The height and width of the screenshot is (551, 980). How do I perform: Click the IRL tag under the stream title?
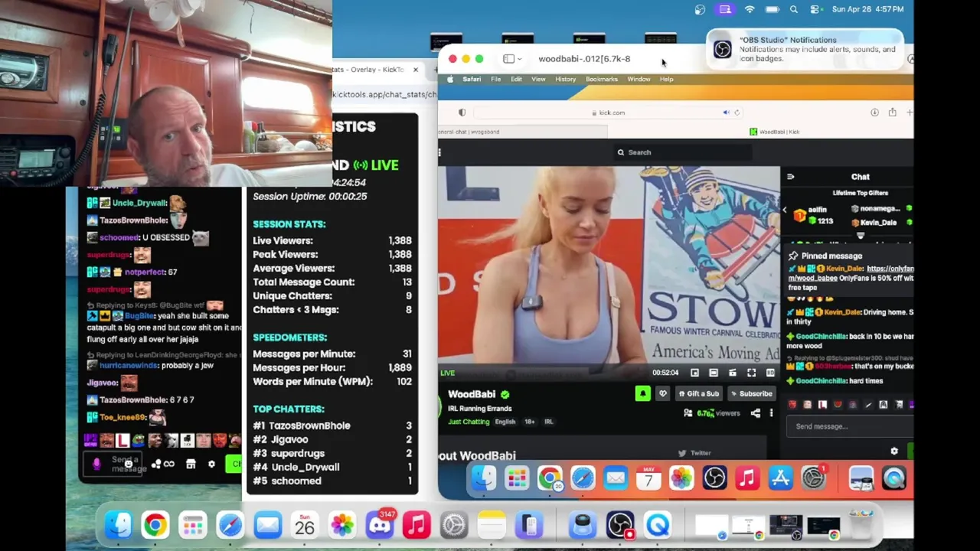(x=548, y=422)
